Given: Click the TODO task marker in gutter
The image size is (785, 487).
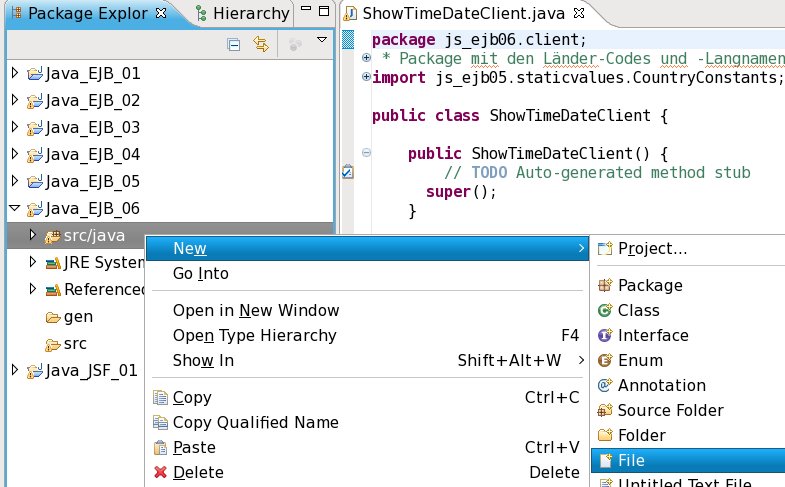Looking at the screenshot, I should tap(347, 172).
